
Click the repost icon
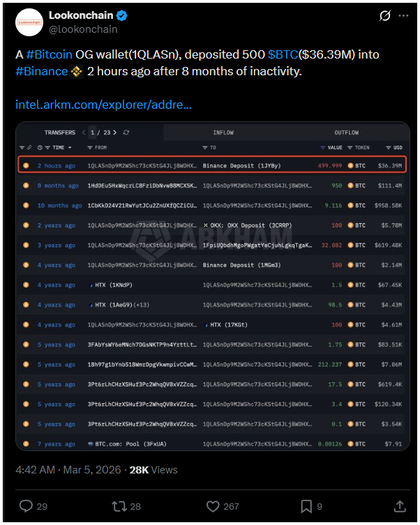(120, 505)
